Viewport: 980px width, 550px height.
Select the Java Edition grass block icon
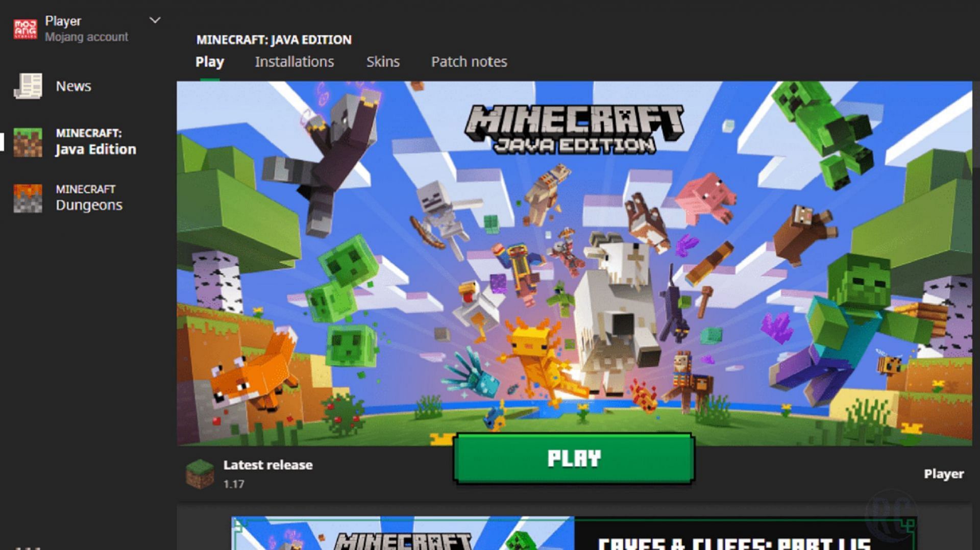[28, 142]
